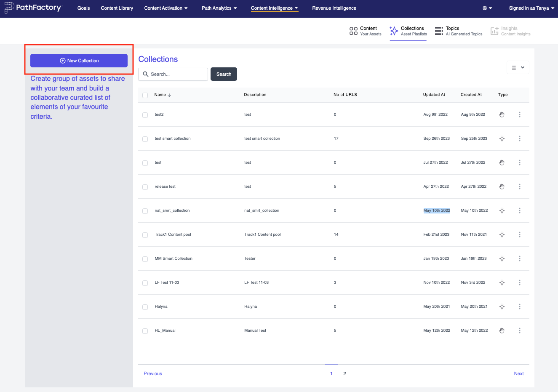The width and height of the screenshot is (558, 392).
Task: Click smart bulb icon for nat_smrt_collection
Action: click(502, 211)
